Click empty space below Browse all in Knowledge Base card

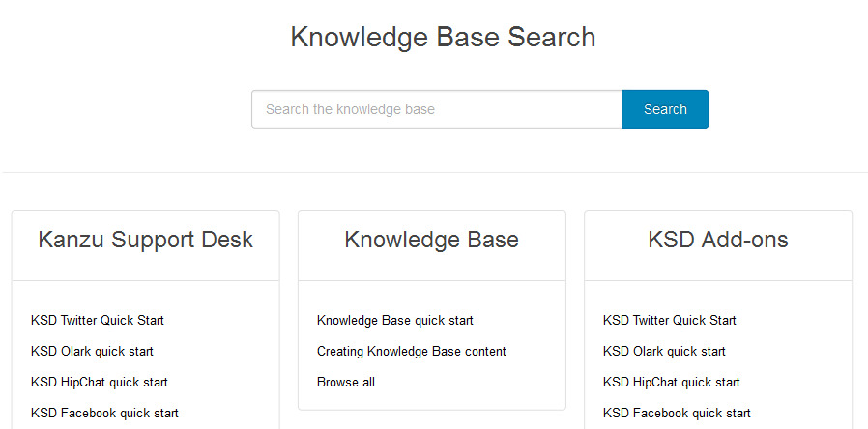tap(432, 400)
